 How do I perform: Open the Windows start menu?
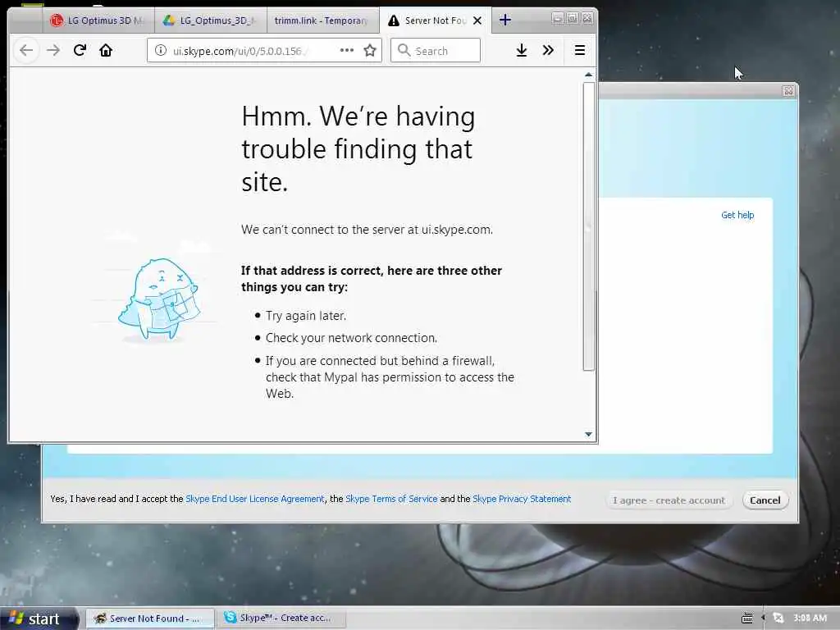38,619
